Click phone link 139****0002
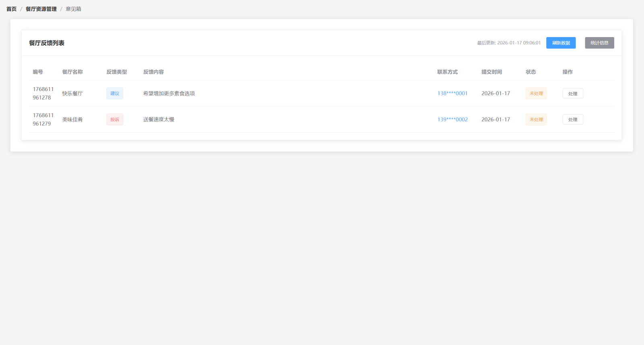The image size is (644, 345). (452, 120)
